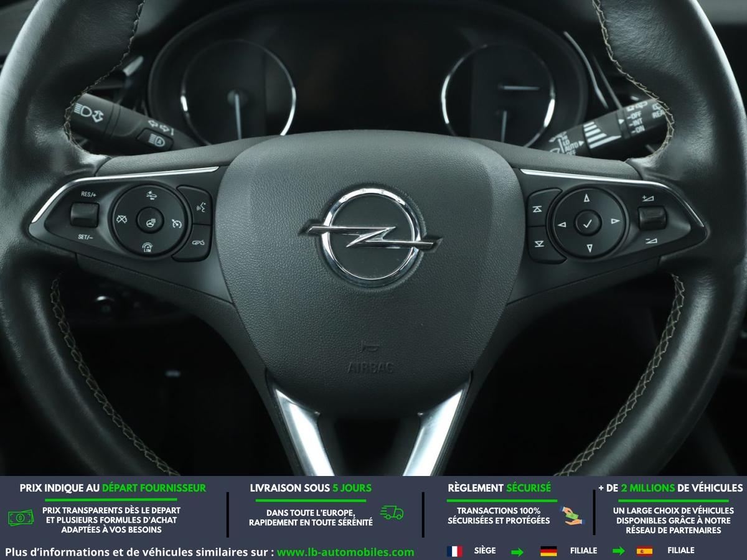The image size is (747, 560).
Task: Open the www.lb-automobiles.com link
Action: [x=345, y=552]
